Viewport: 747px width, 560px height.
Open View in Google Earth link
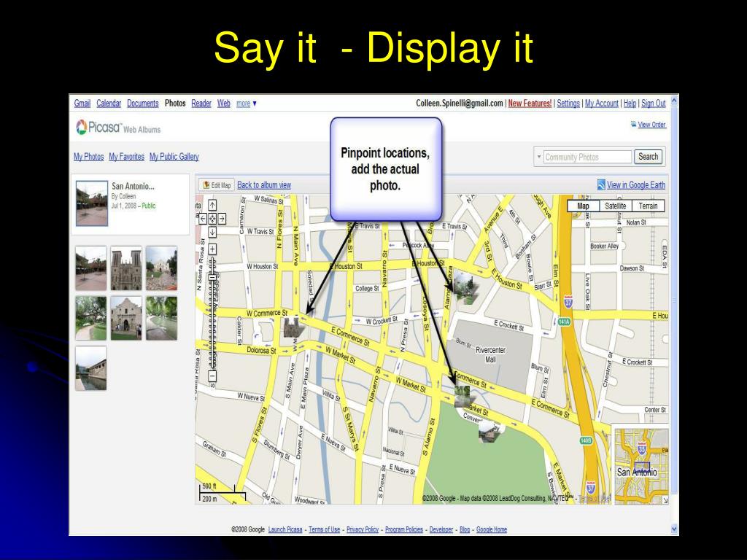coord(636,185)
